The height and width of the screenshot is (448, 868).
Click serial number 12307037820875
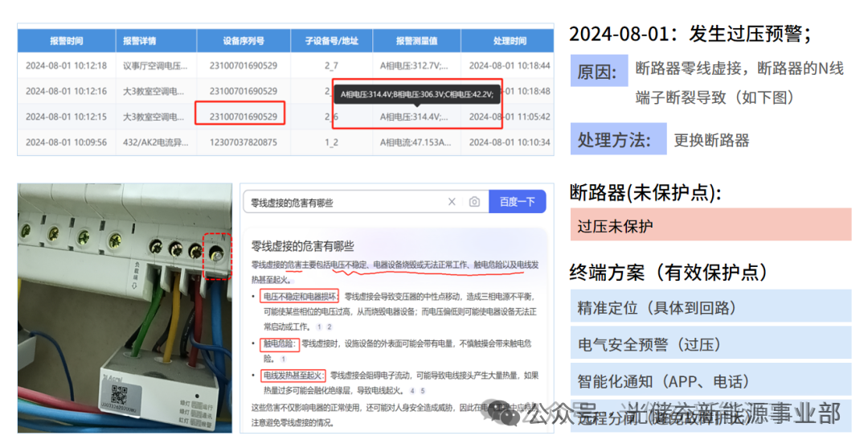coord(244,142)
